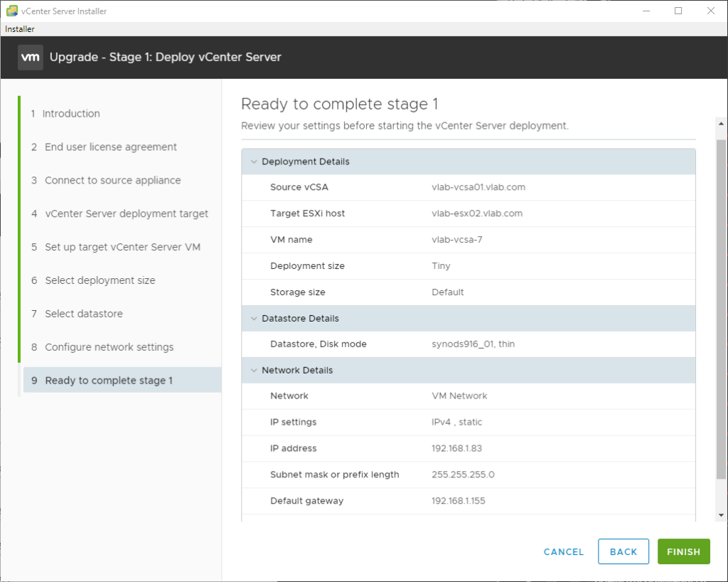The image size is (728, 582).
Task: Click IP address 192.168.1.83
Action: pyautogui.click(x=457, y=448)
